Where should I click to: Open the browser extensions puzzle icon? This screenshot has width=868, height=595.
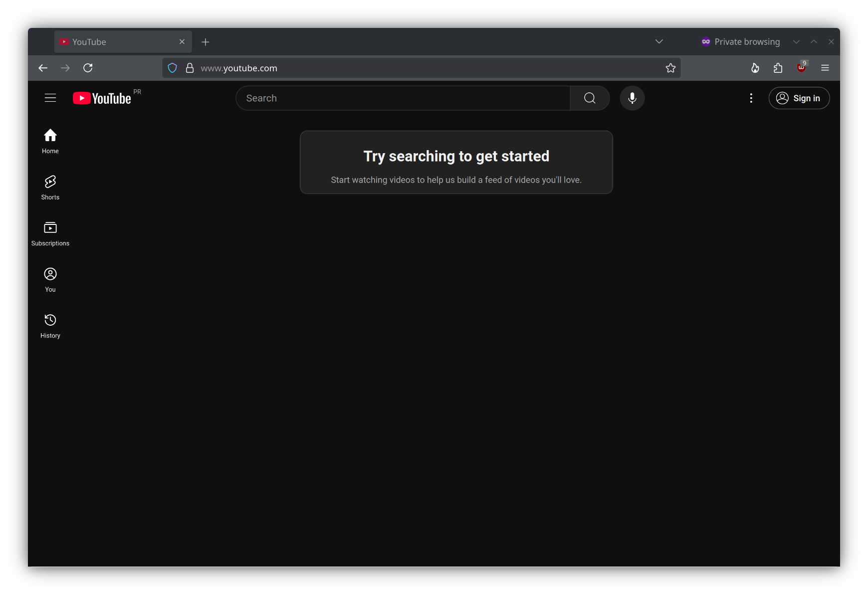click(x=778, y=68)
